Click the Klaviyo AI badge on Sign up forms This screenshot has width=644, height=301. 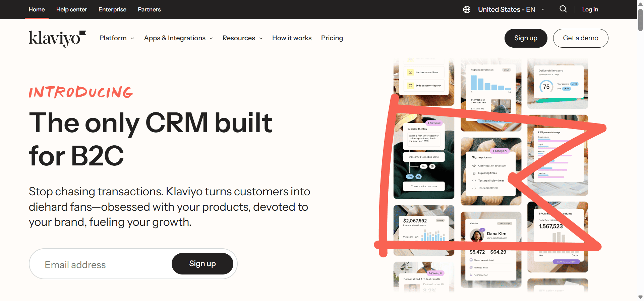[500, 151]
